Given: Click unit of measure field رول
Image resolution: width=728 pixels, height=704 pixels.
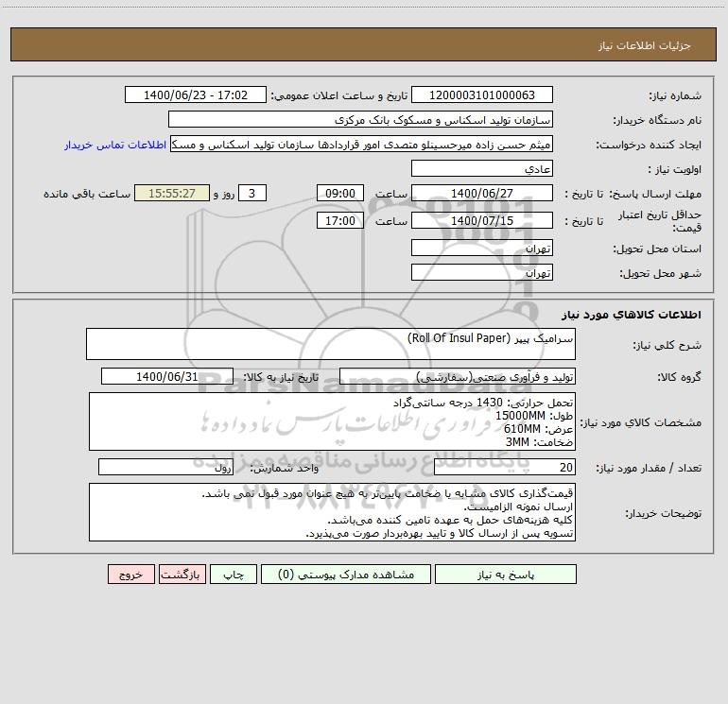Looking at the screenshot, I should 165,467.
